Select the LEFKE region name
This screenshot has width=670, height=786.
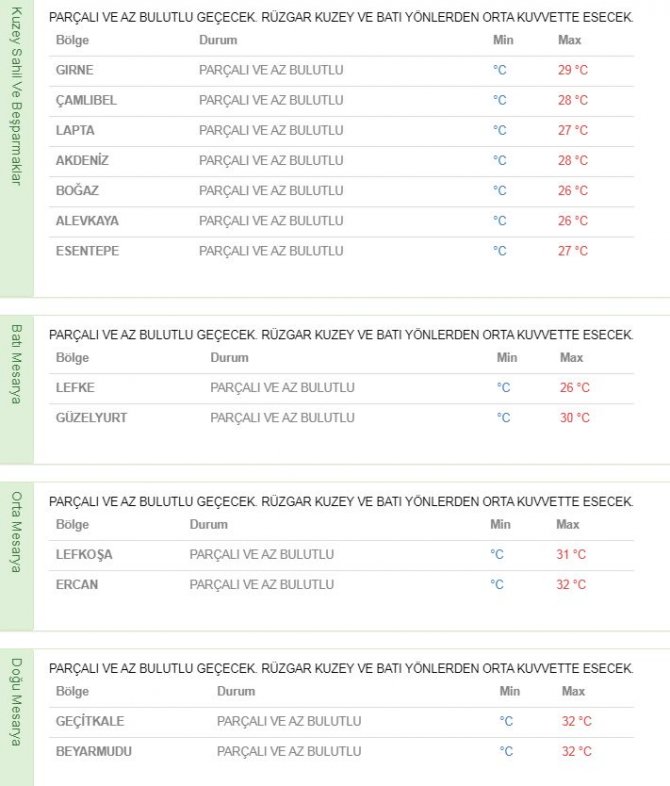(75, 387)
